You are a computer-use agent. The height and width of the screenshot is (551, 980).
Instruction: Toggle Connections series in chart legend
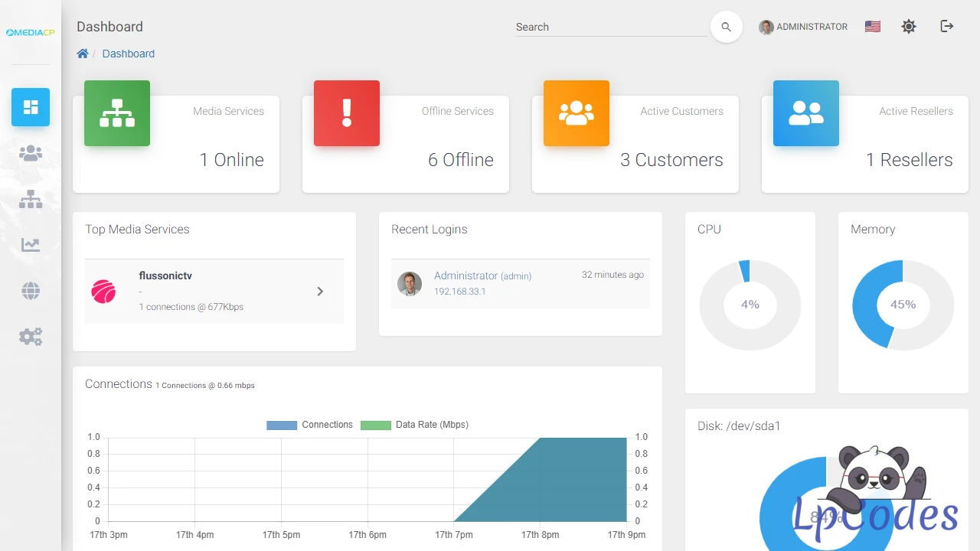309,425
